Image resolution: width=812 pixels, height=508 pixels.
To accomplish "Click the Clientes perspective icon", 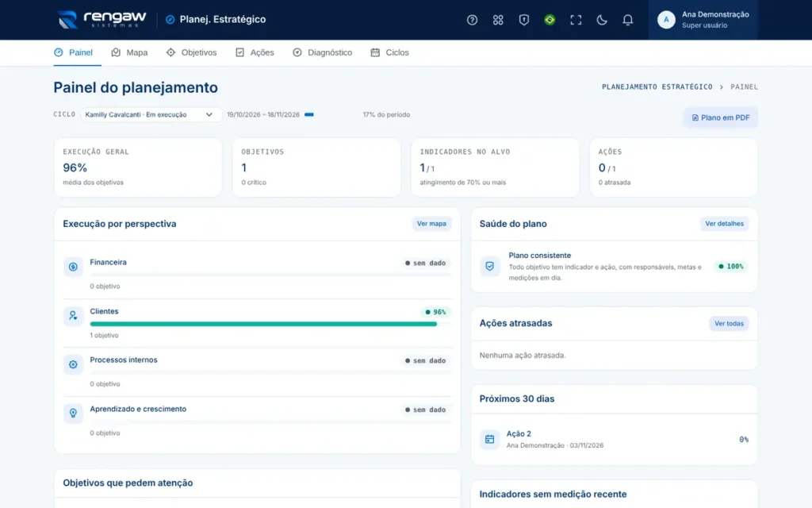I will (73, 316).
